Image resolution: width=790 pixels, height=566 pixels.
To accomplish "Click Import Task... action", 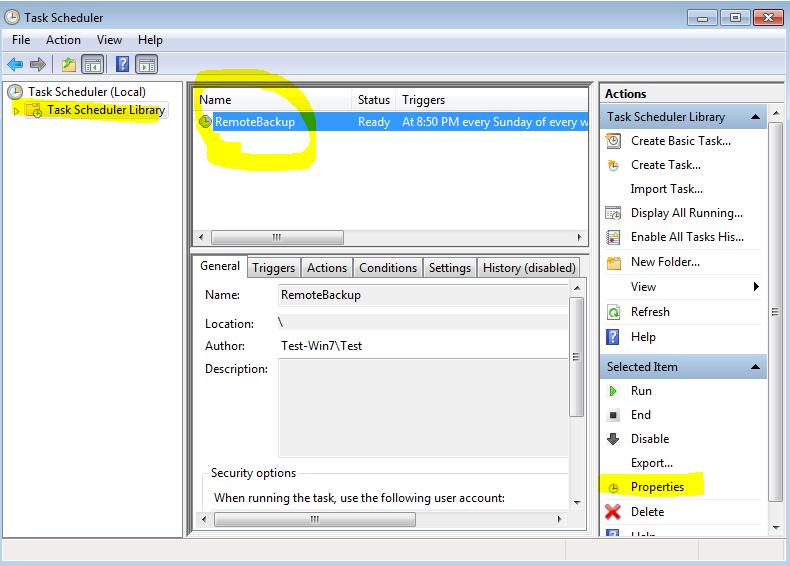I will (x=666, y=189).
